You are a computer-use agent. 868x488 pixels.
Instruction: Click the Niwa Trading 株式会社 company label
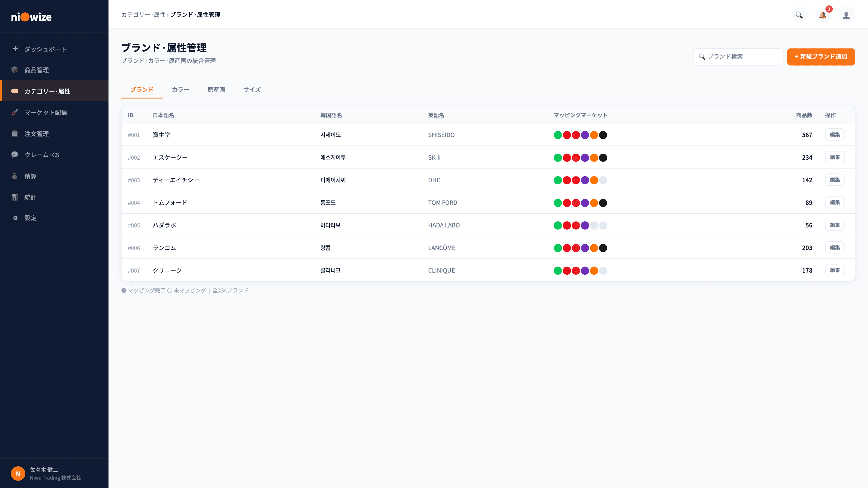coord(55,477)
